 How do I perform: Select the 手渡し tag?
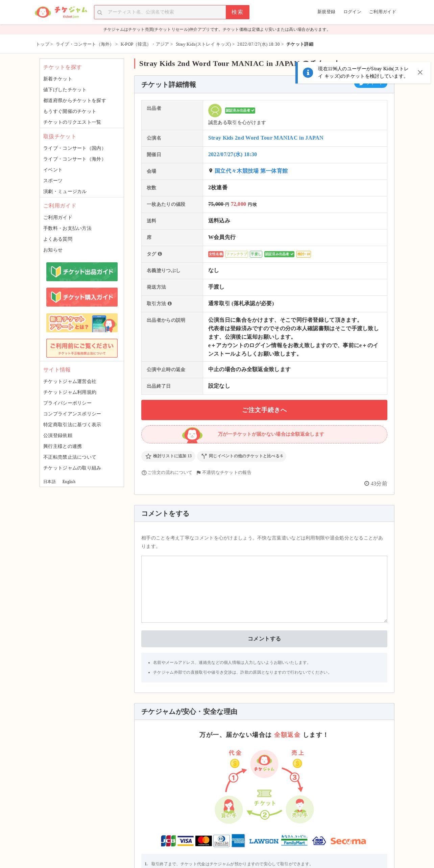[256, 254]
